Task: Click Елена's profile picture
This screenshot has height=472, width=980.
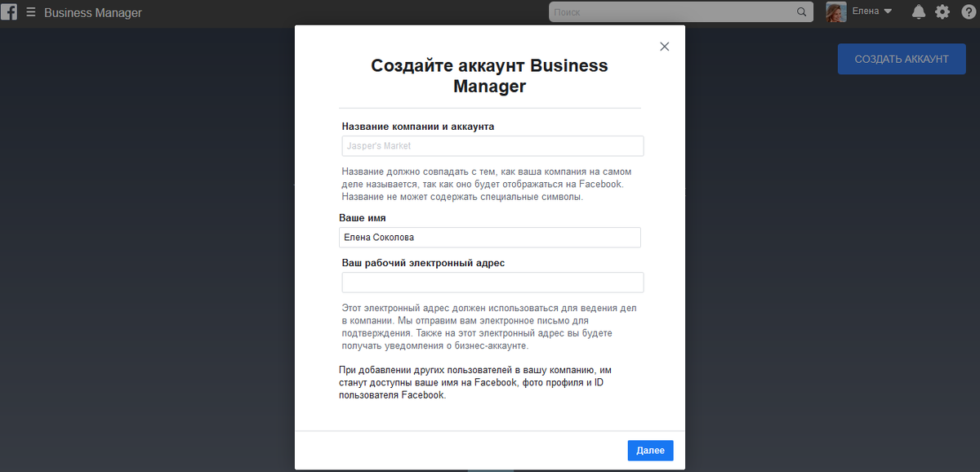Action: click(836, 12)
